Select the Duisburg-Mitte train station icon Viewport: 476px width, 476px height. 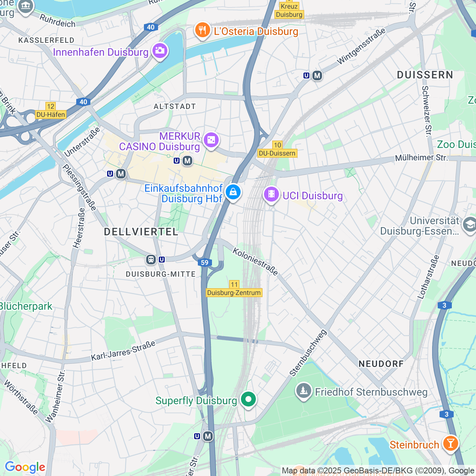point(151,259)
